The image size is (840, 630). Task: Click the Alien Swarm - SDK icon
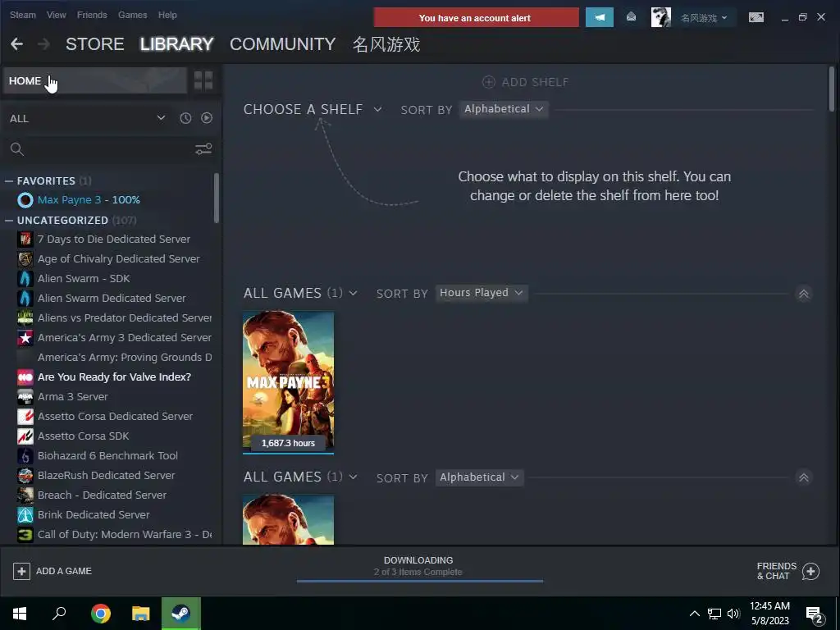tap(25, 279)
